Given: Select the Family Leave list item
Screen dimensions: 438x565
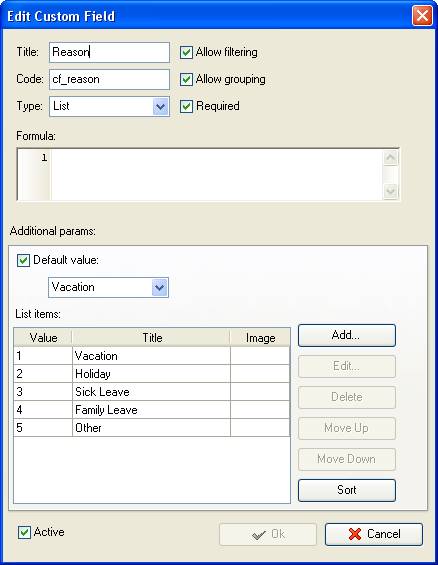Looking at the screenshot, I should (x=152, y=410).
